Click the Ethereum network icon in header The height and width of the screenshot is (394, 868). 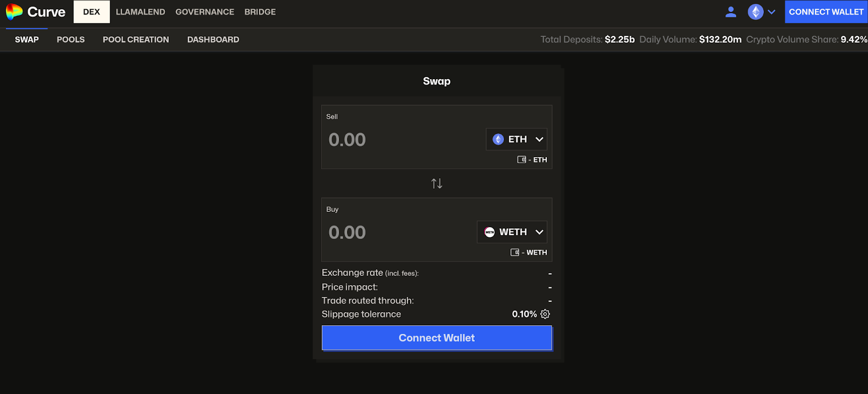(755, 12)
